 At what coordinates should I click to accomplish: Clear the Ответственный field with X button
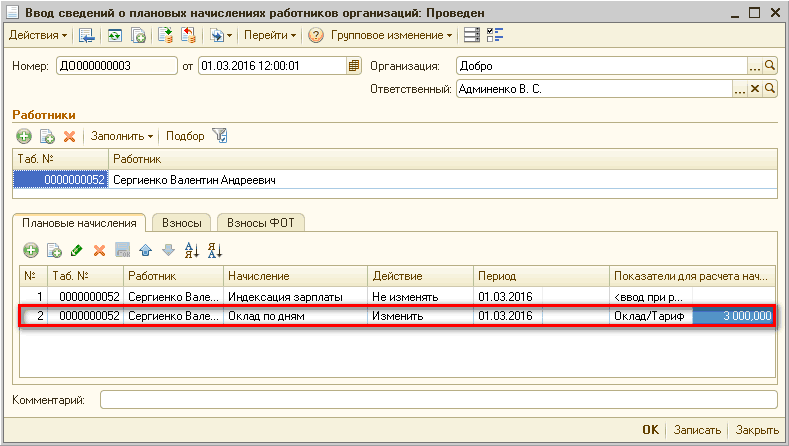click(x=755, y=89)
